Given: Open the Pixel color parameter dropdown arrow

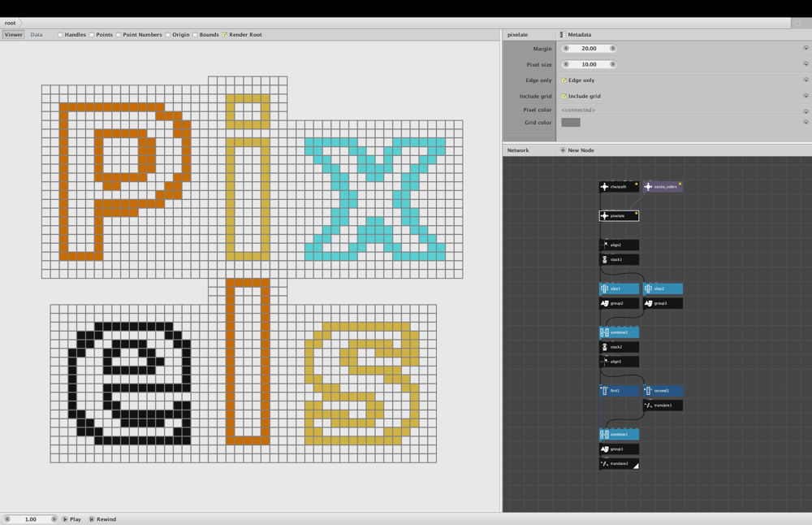Looking at the screenshot, I should click(806, 112).
